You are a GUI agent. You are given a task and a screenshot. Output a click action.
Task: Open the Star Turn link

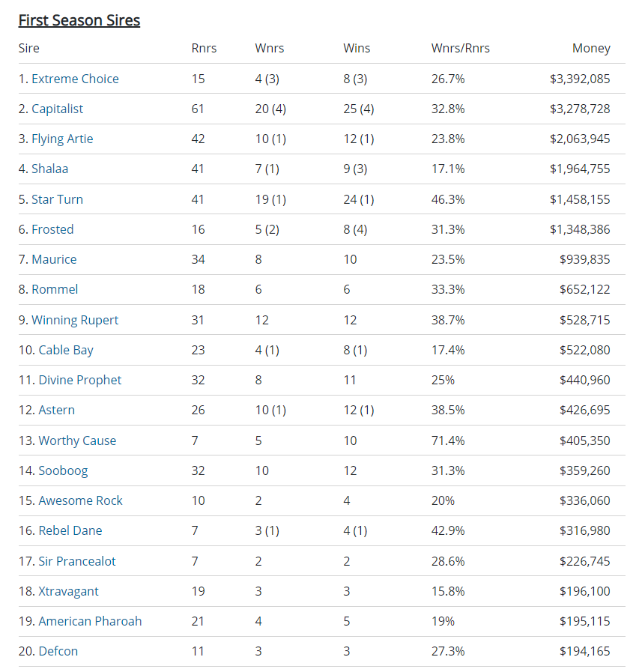coord(57,199)
